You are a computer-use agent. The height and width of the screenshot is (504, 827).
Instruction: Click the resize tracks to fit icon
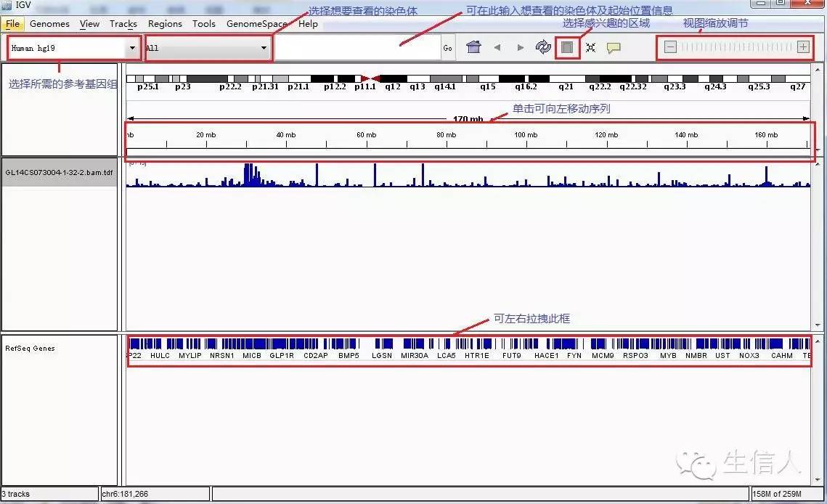pyautogui.click(x=590, y=48)
